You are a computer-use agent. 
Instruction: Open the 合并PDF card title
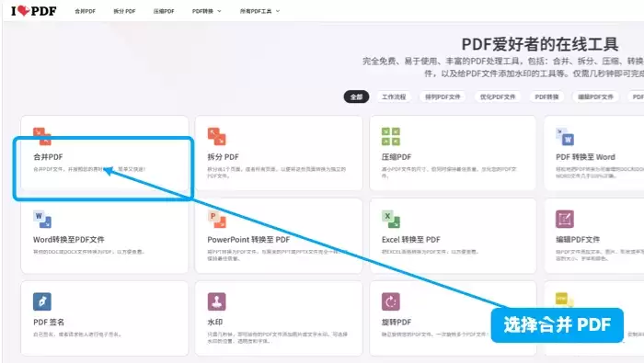(x=48, y=156)
